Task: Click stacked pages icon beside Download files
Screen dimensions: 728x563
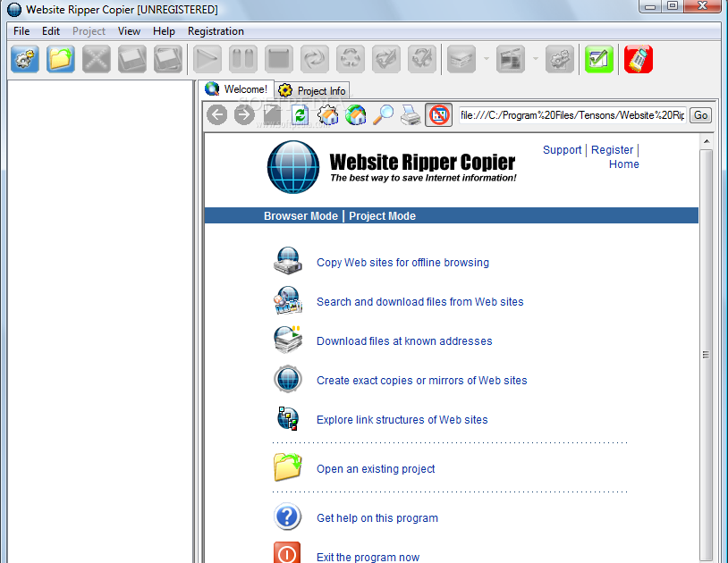Action: point(288,340)
